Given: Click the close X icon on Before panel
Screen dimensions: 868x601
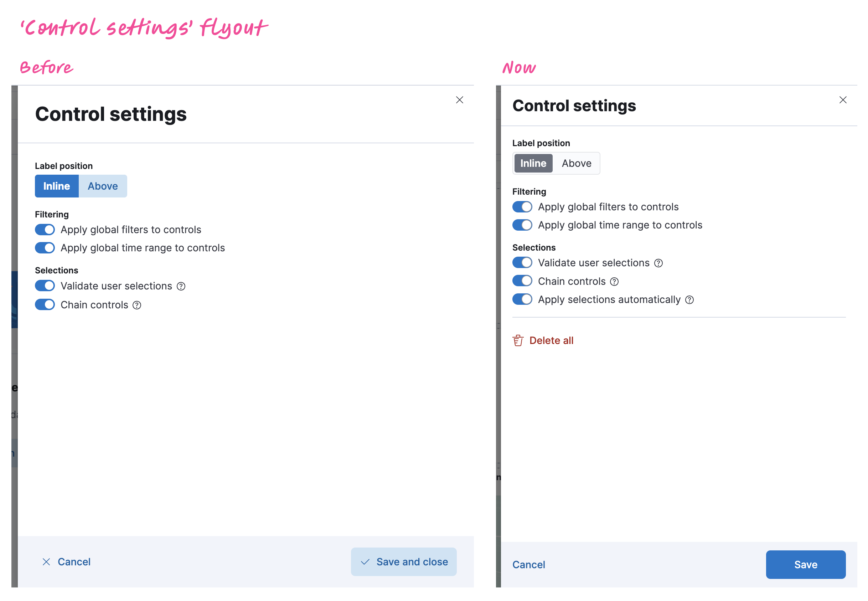Looking at the screenshot, I should pos(460,100).
